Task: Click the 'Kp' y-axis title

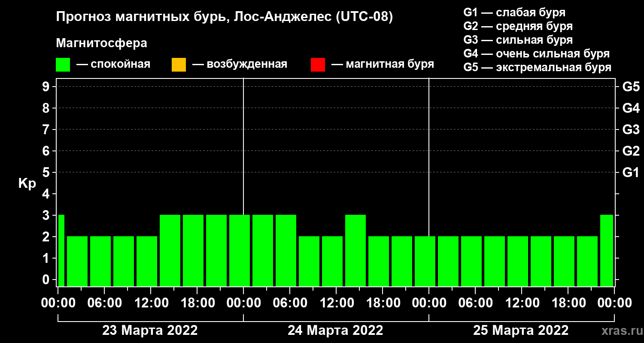Action: tap(27, 184)
